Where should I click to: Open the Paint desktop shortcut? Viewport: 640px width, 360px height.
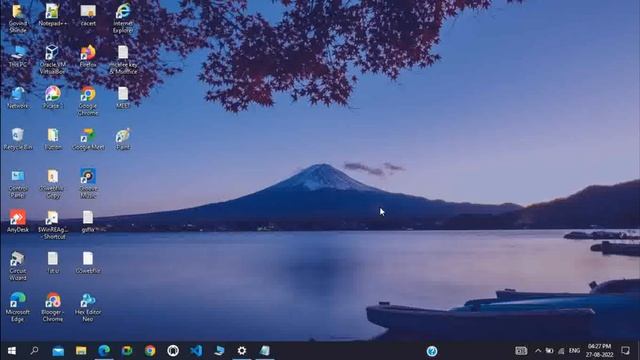click(x=123, y=139)
